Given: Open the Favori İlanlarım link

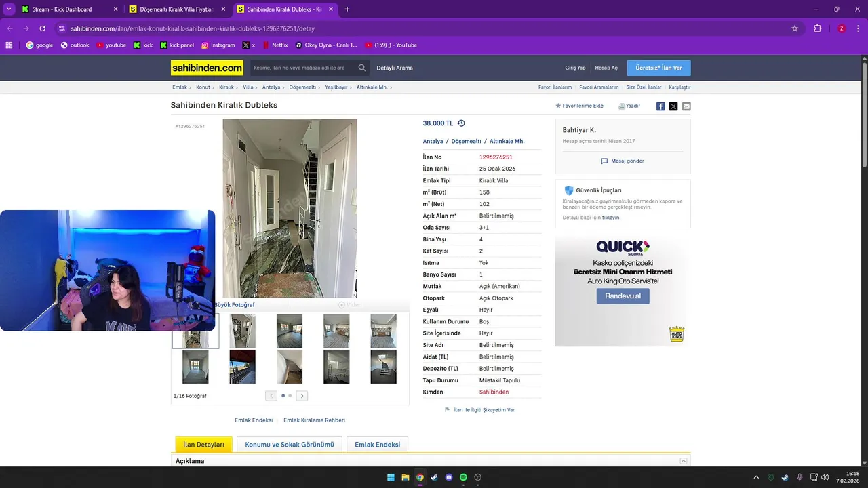Looking at the screenshot, I should tap(555, 87).
